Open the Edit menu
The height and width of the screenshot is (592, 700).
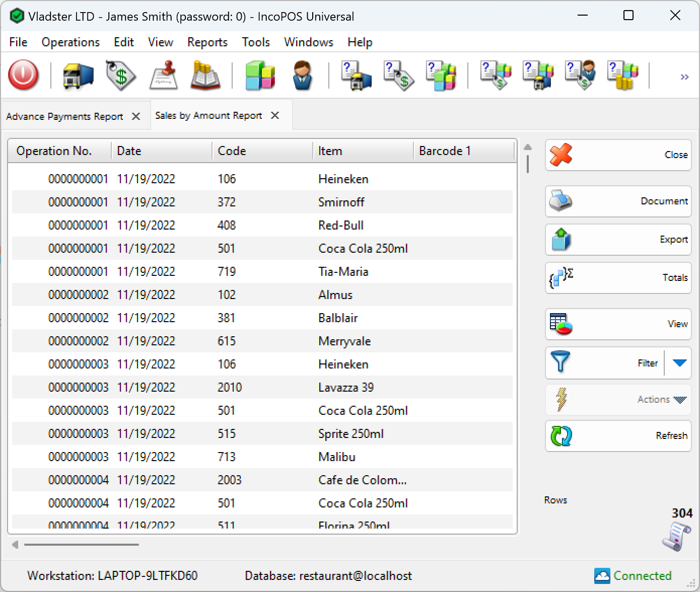point(124,42)
